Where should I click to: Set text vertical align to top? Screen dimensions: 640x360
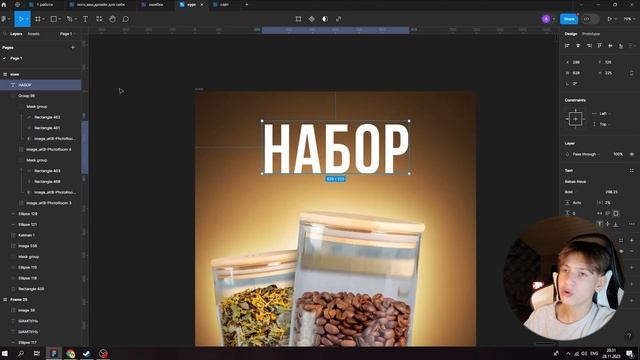600,224
